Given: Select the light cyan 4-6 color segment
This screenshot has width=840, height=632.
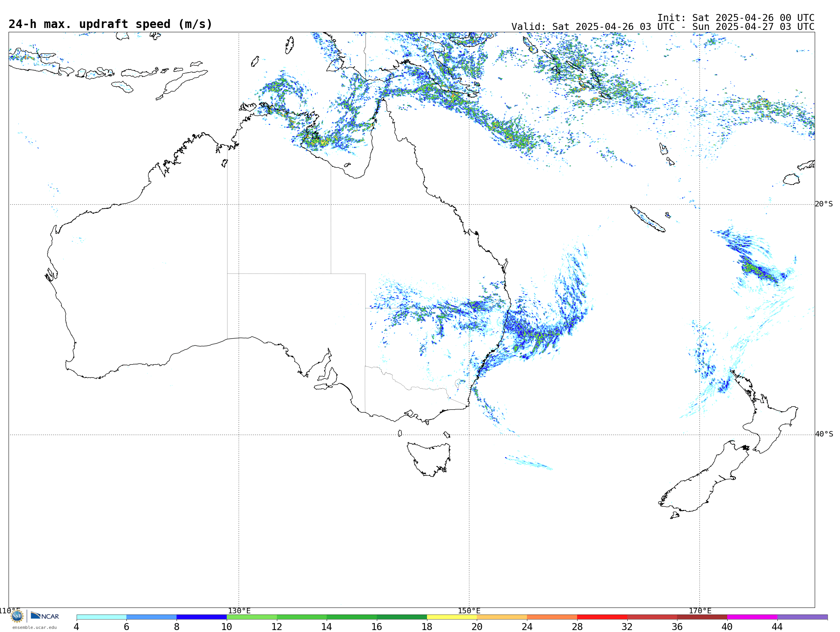Looking at the screenshot, I should (x=101, y=617).
